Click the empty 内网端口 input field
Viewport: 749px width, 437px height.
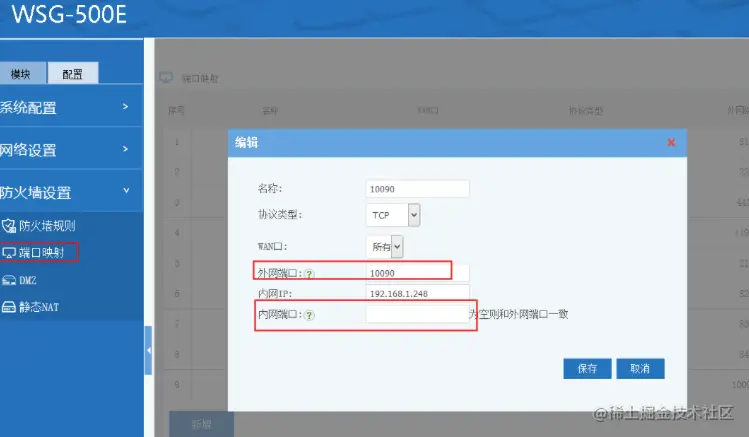pos(417,314)
